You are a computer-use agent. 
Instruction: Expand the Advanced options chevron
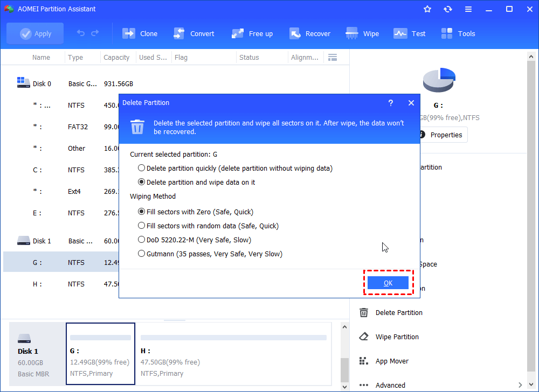[520, 385]
